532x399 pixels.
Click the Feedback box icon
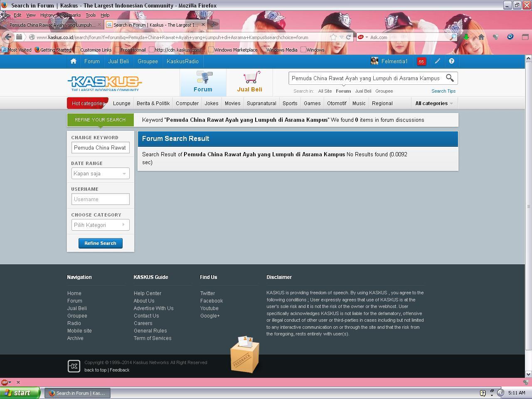pyautogui.click(x=245, y=355)
